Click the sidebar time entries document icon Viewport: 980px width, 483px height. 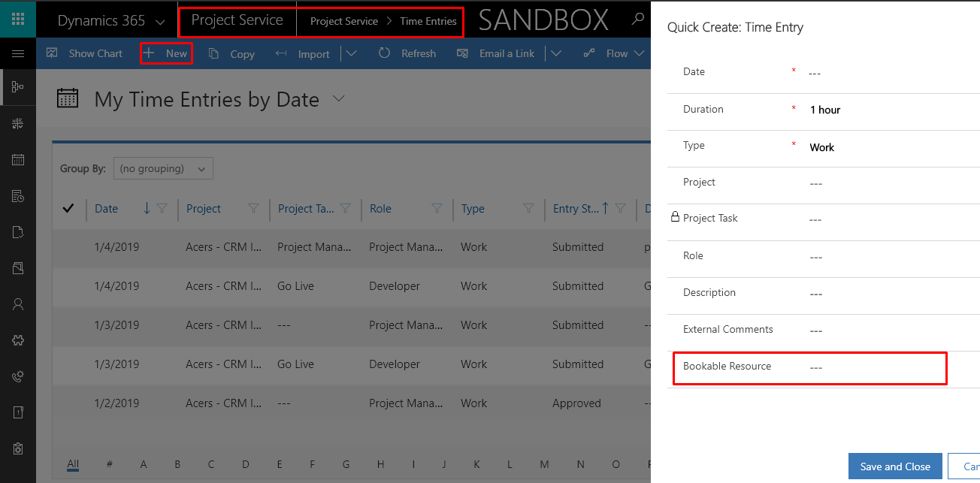[x=18, y=196]
